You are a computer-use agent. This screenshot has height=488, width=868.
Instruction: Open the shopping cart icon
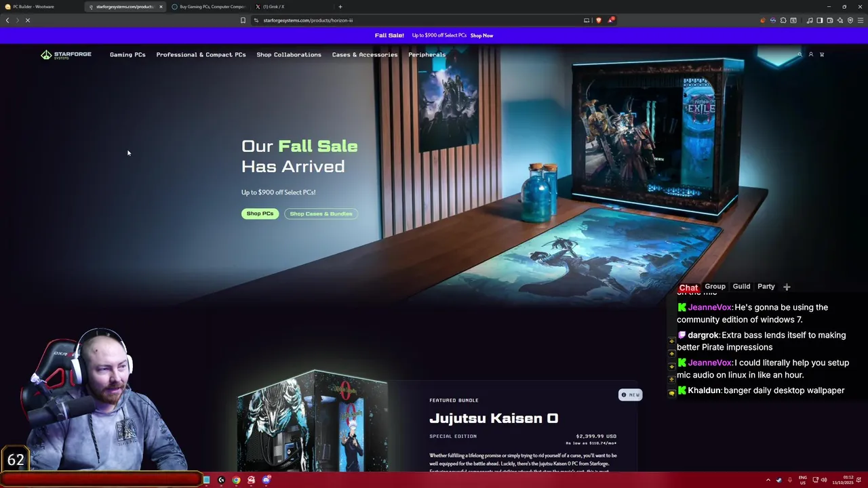coord(822,54)
